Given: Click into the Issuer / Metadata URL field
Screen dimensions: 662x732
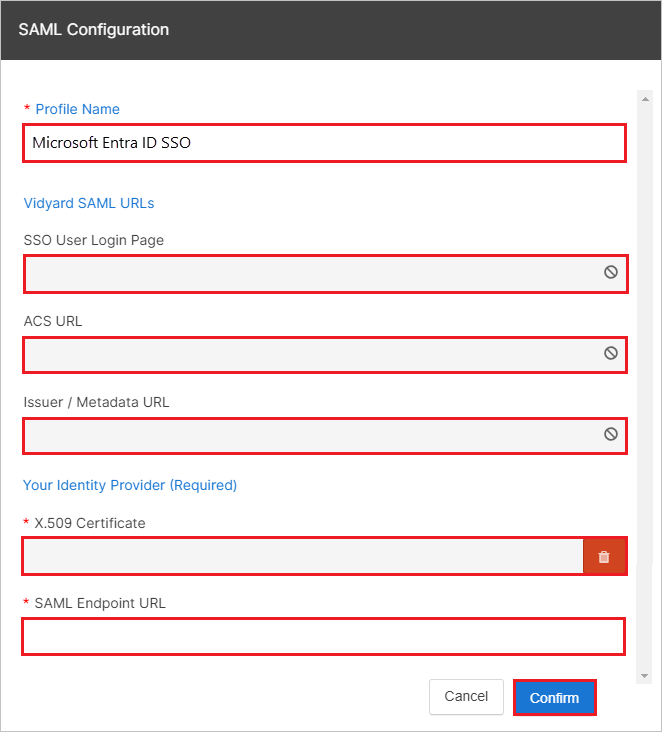Looking at the screenshot, I should pyautogui.click(x=325, y=436).
